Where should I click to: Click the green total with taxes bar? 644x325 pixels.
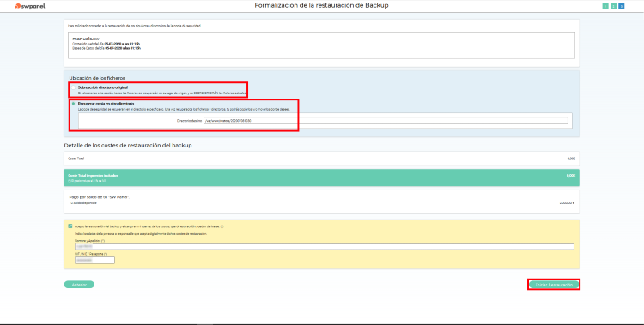pyautogui.click(x=322, y=178)
